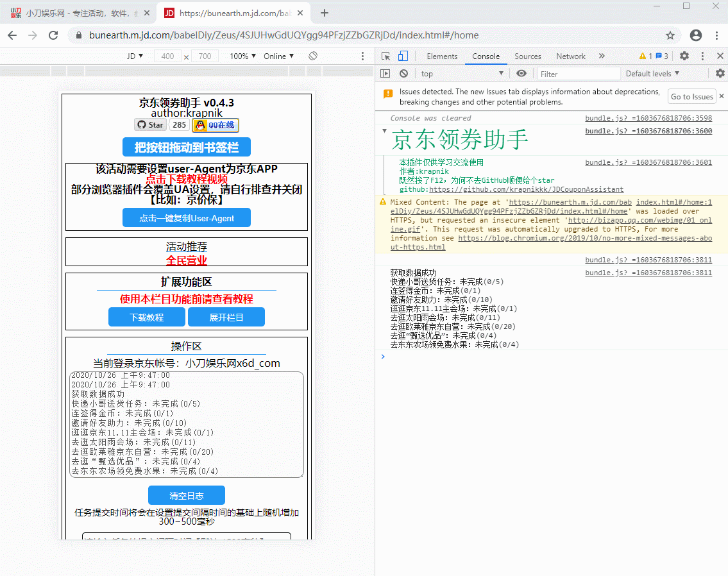Open console settings with the gear icon
728x576 pixels.
click(x=720, y=73)
